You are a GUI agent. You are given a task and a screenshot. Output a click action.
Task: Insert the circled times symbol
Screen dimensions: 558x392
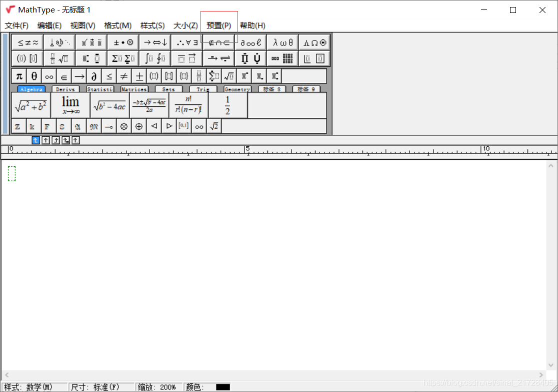[x=124, y=126]
